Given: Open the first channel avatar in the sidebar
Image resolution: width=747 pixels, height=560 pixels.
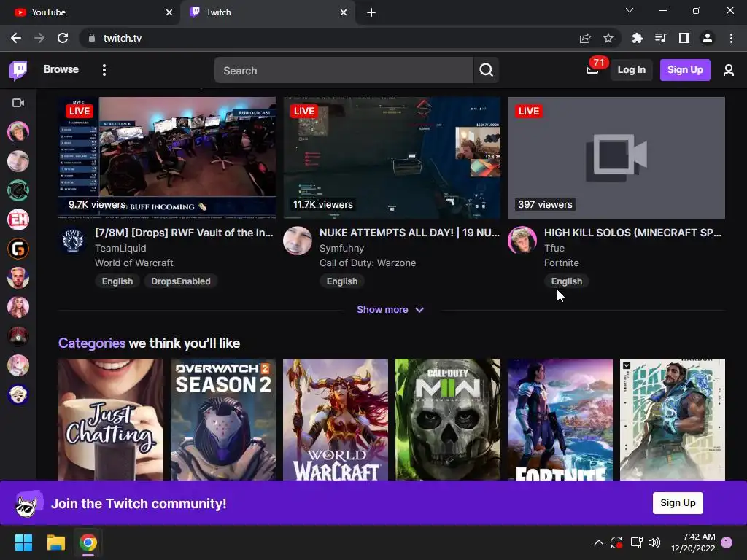Looking at the screenshot, I should coord(18,132).
